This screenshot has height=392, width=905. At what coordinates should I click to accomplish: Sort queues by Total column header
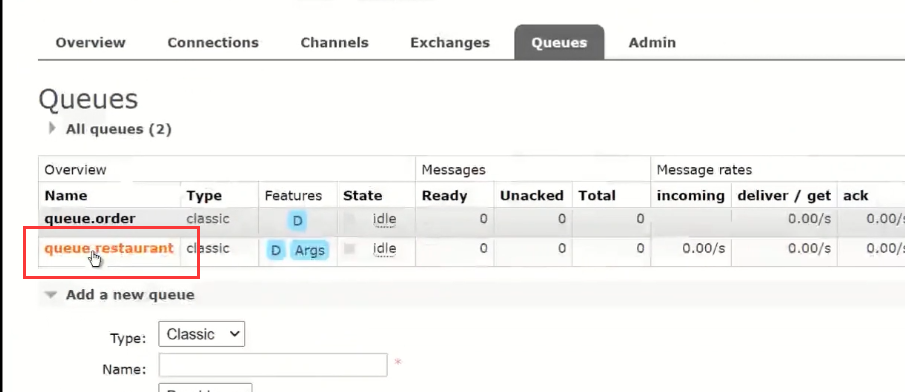coord(597,196)
